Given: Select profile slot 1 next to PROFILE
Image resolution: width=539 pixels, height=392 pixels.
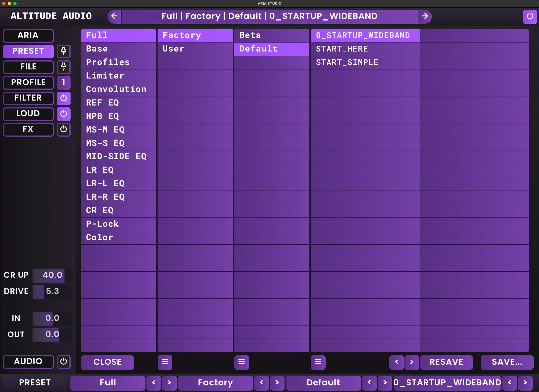Looking at the screenshot, I should click(x=63, y=83).
